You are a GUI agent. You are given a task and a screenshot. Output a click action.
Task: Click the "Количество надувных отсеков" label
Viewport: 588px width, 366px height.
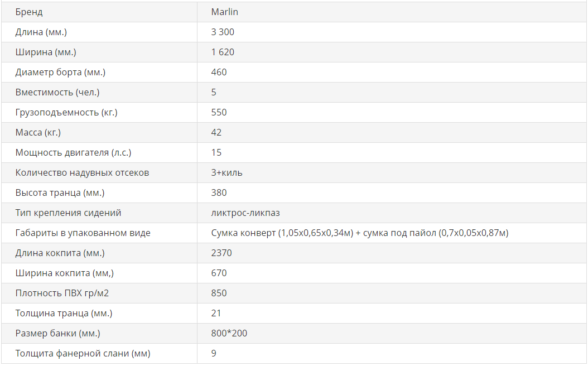[x=82, y=172]
